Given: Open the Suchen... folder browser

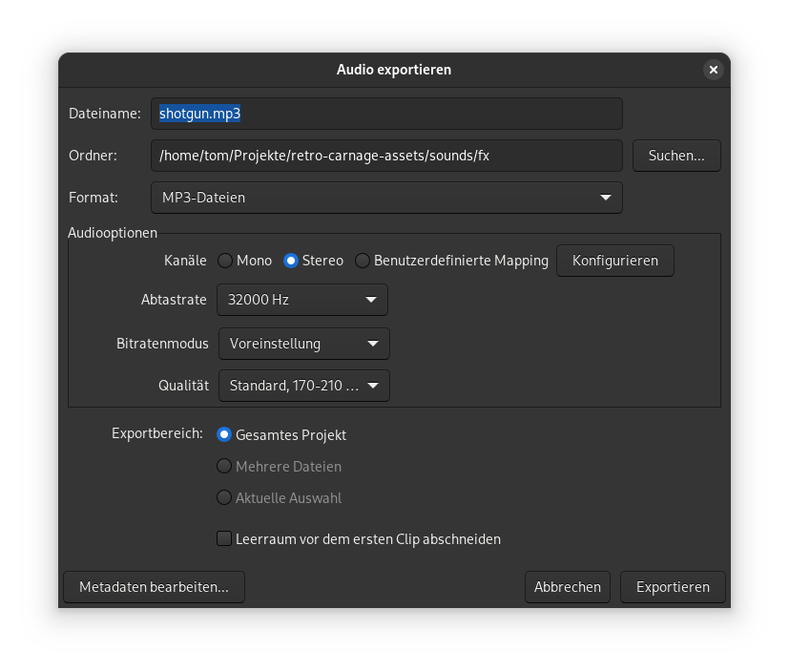Looking at the screenshot, I should pyautogui.click(x=676, y=156).
